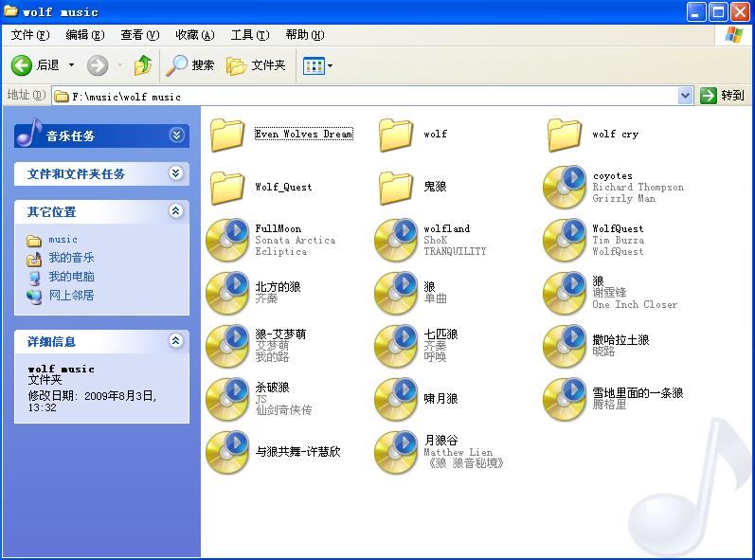Click the Forward arrow button

pyautogui.click(x=98, y=65)
